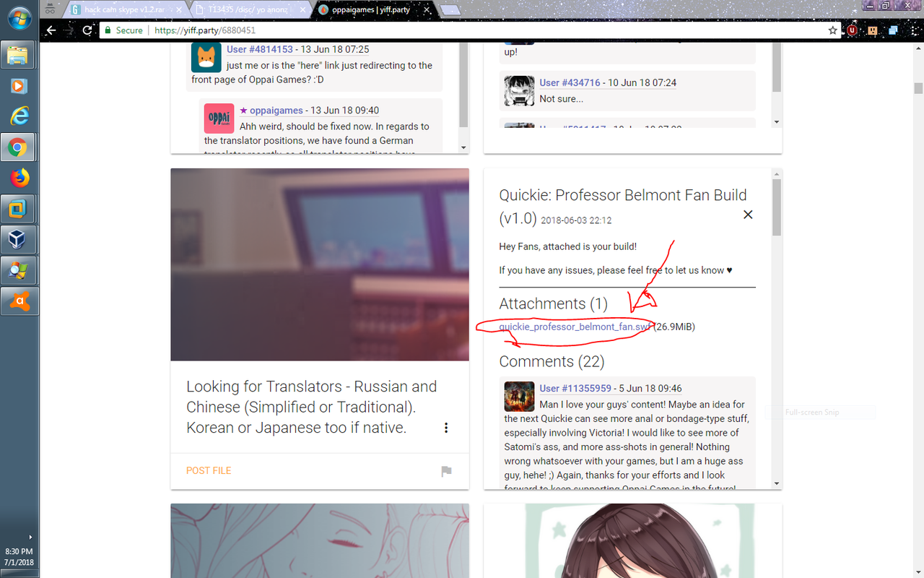Launch Windows Media Player from taskbar
Viewport: 924px width, 578px height.
point(18,86)
